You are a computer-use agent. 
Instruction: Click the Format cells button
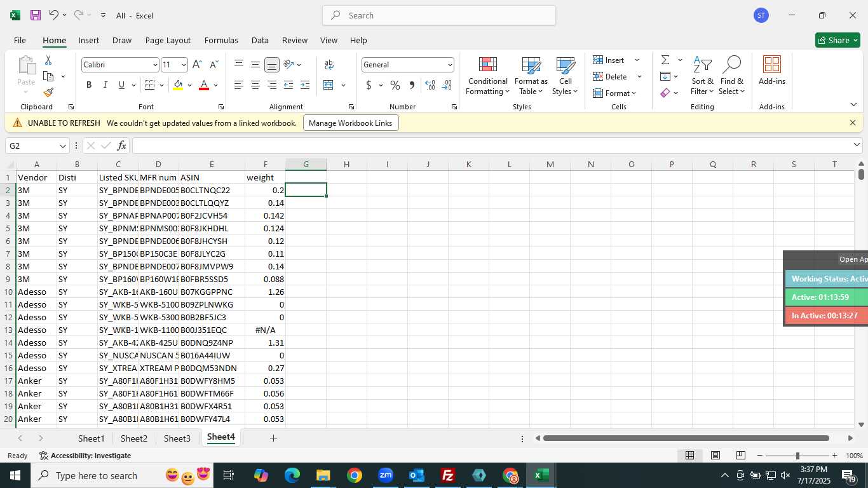pos(614,93)
